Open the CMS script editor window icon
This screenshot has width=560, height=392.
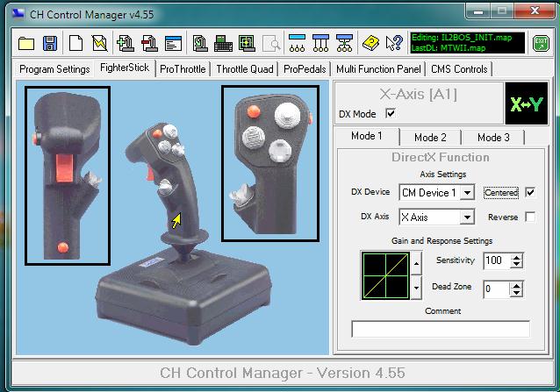(x=173, y=44)
